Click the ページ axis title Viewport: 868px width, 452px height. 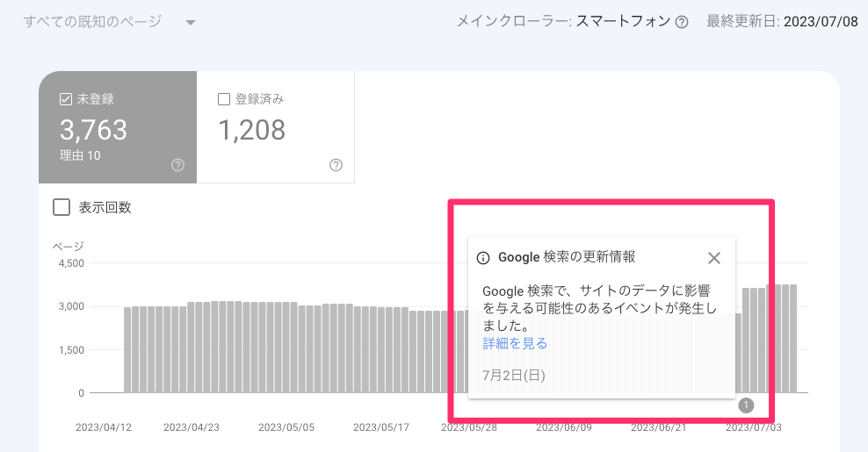coord(69,247)
